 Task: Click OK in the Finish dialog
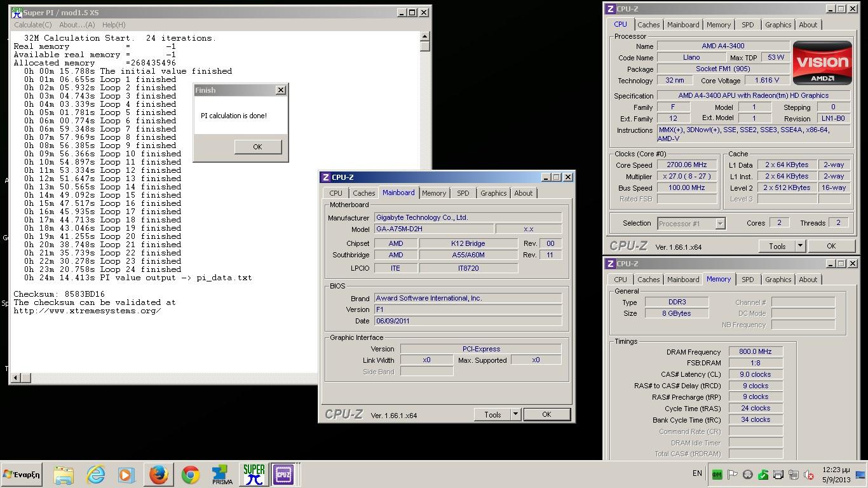(x=257, y=147)
